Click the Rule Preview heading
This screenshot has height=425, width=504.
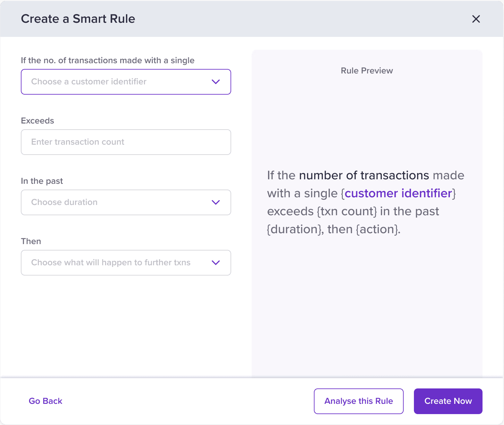point(367,71)
